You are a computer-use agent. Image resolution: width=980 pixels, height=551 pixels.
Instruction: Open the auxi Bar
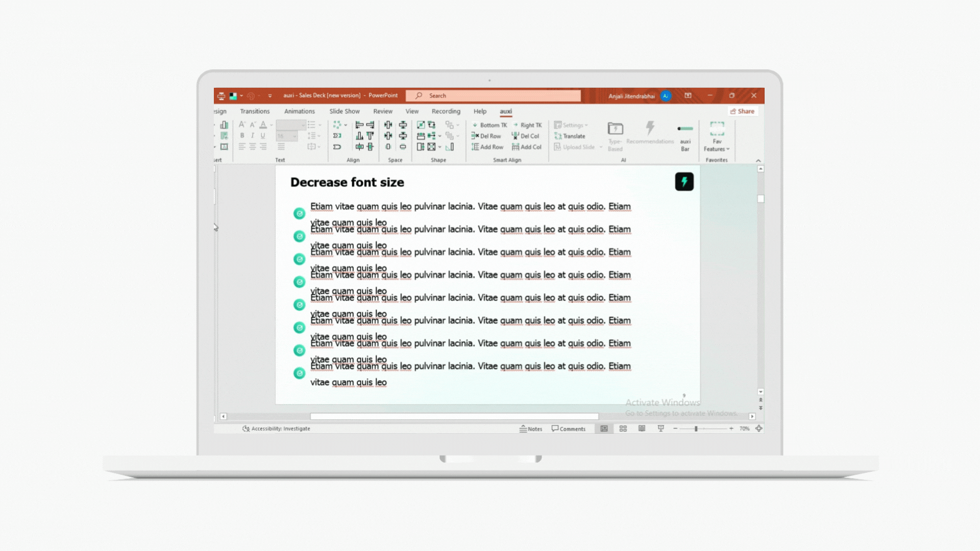685,137
